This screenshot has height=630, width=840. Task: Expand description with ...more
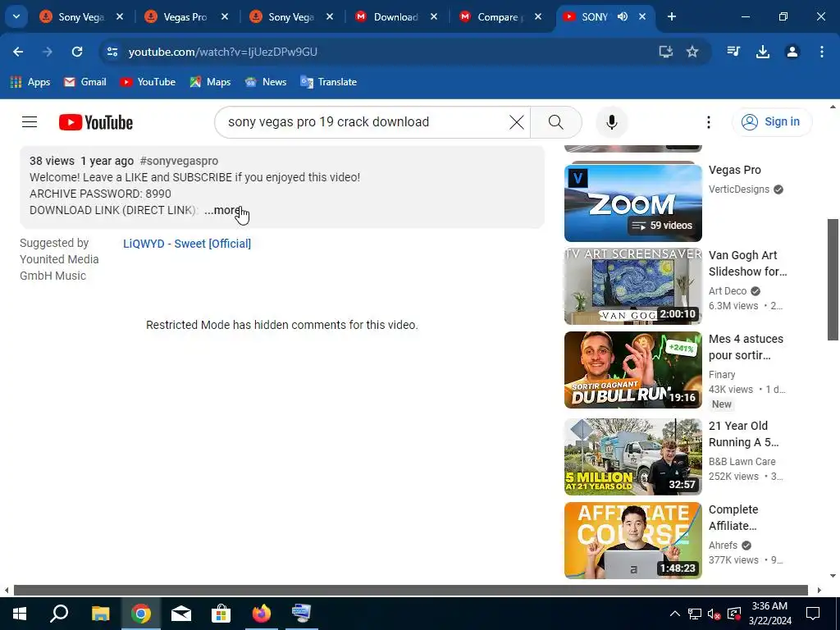coord(223,210)
